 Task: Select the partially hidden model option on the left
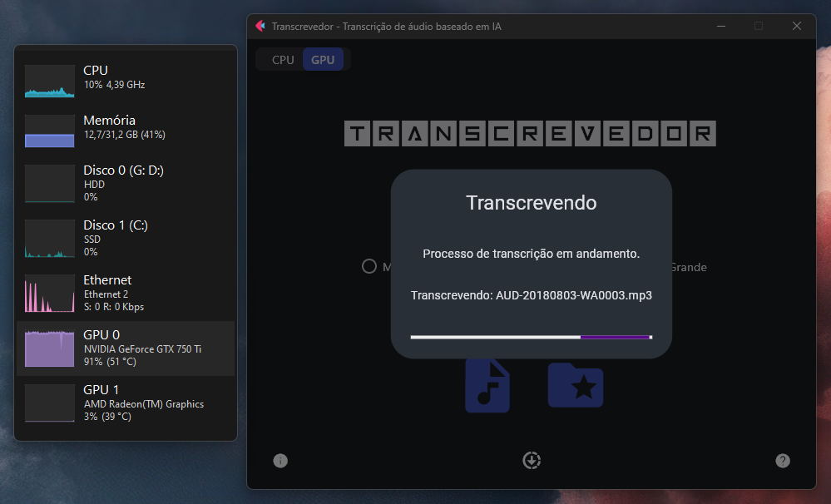369,266
